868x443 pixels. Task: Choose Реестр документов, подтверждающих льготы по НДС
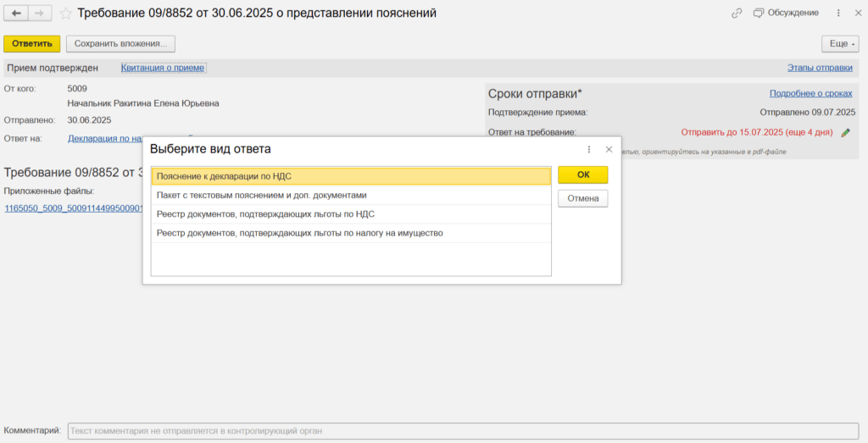351,214
